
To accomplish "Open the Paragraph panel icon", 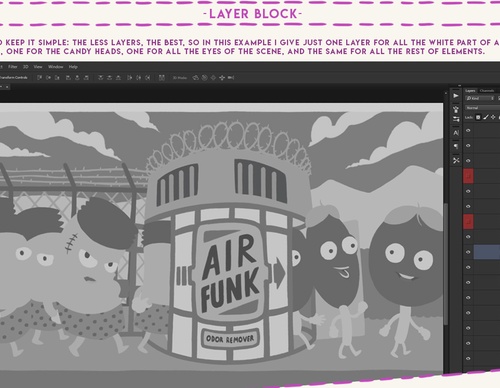I will [456, 146].
